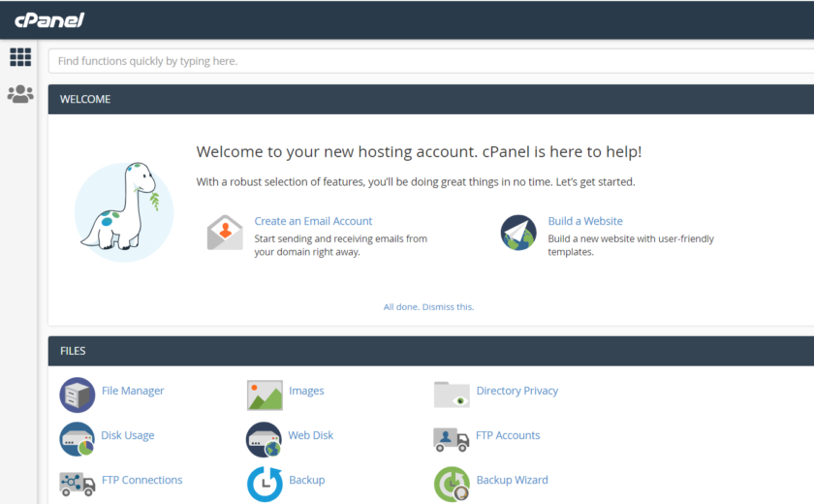The image size is (814, 504).
Task: Collapse the FILES section header
Action: point(431,351)
